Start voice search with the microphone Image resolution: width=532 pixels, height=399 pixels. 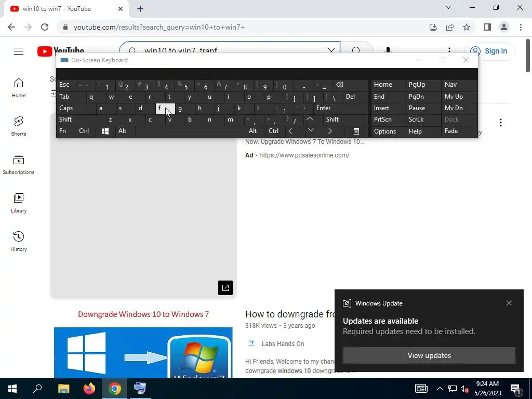(388, 50)
